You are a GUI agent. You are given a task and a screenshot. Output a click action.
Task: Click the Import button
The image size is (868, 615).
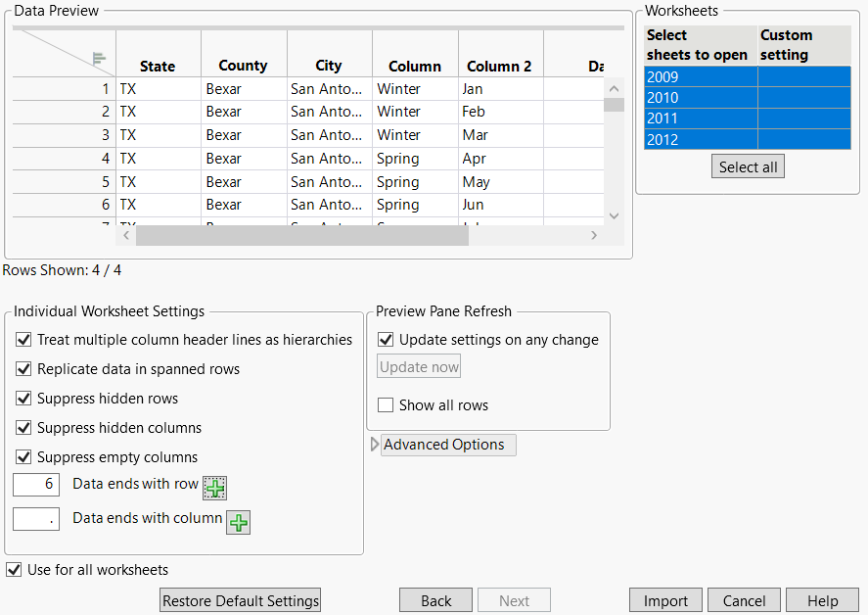(x=665, y=599)
